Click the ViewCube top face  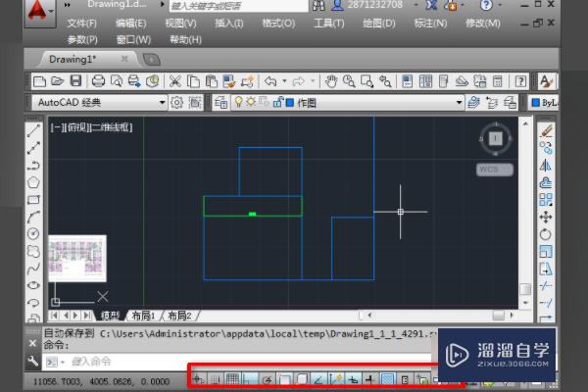click(495, 138)
